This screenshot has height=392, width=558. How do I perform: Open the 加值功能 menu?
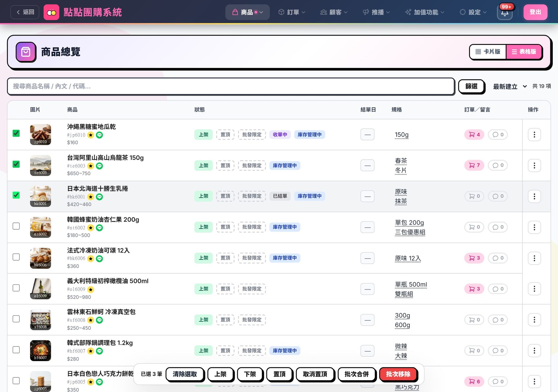coord(424,12)
